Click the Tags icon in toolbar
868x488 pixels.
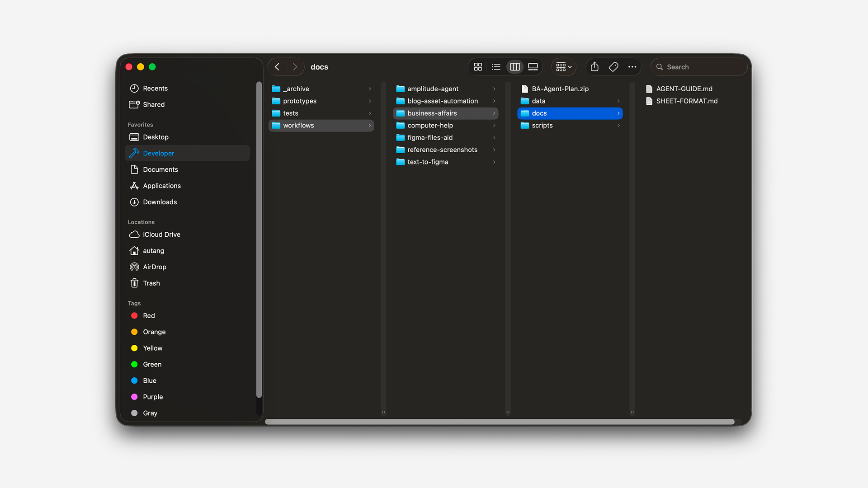tap(613, 67)
